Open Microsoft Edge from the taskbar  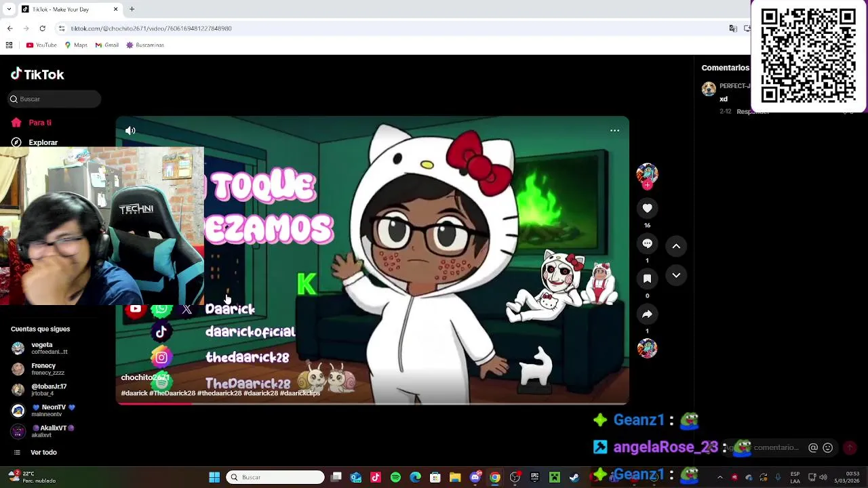(x=415, y=477)
